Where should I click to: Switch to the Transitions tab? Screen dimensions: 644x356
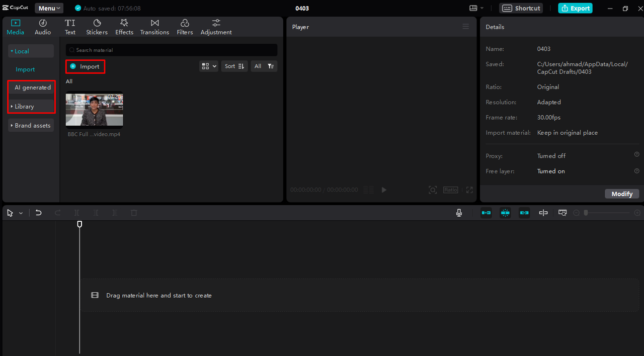click(154, 27)
